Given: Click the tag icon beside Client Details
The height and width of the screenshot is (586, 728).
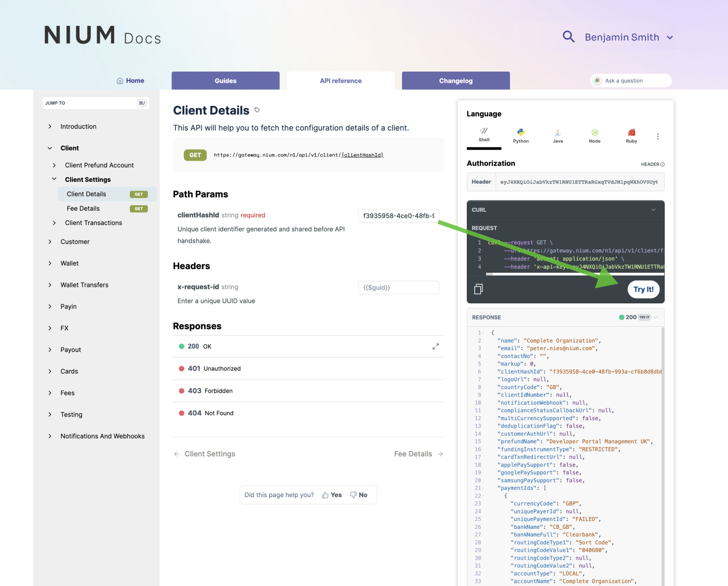Looking at the screenshot, I should [257, 110].
